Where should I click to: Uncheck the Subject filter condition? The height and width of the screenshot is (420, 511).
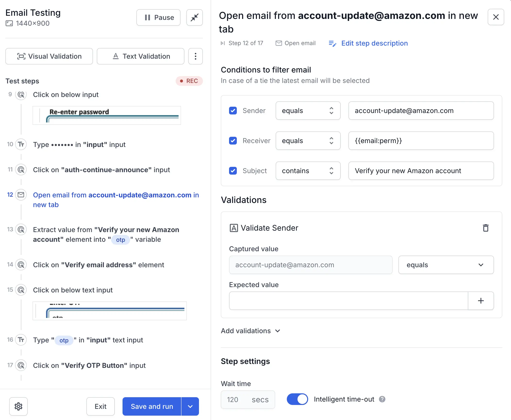pyautogui.click(x=233, y=171)
